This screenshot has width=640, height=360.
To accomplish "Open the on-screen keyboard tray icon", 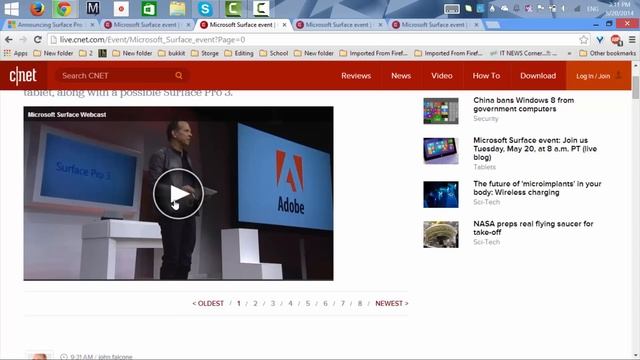I will [x=452, y=9].
